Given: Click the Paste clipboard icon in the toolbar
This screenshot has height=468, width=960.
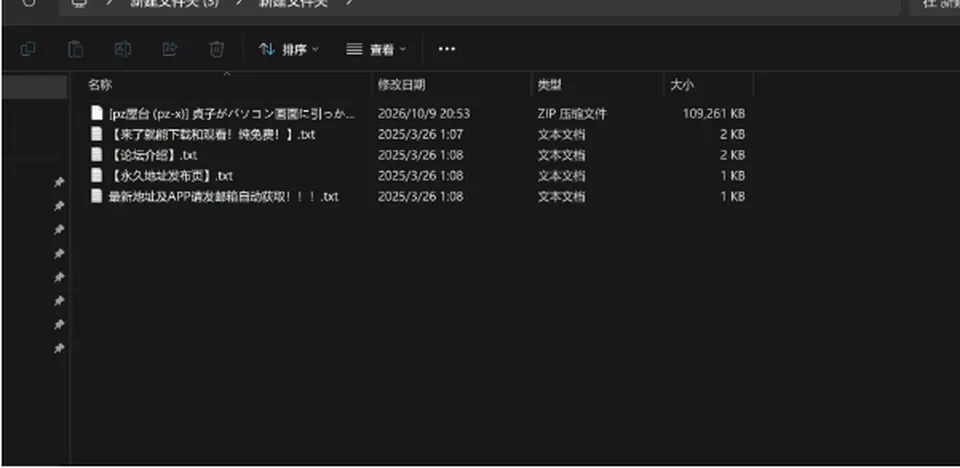Looking at the screenshot, I should pyautogui.click(x=75, y=49).
